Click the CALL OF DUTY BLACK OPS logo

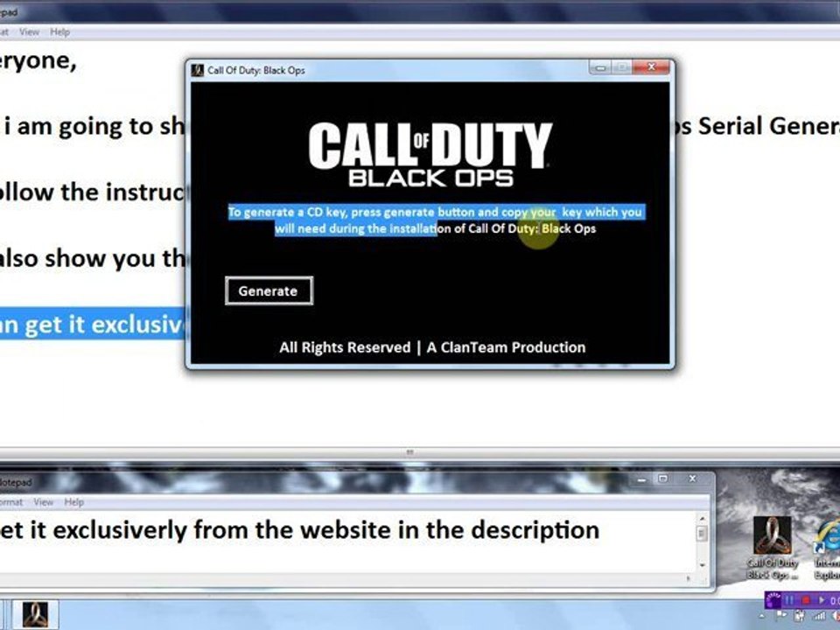[x=430, y=154]
